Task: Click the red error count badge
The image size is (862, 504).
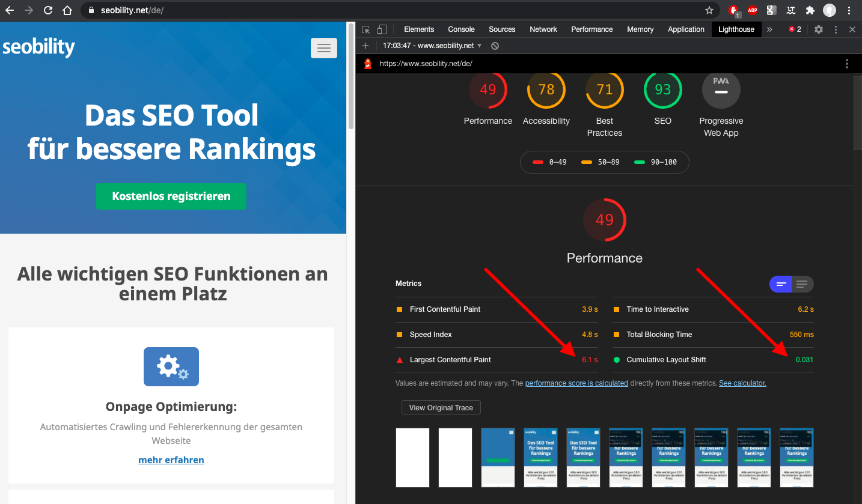Action: pyautogui.click(x=795, y=29)
